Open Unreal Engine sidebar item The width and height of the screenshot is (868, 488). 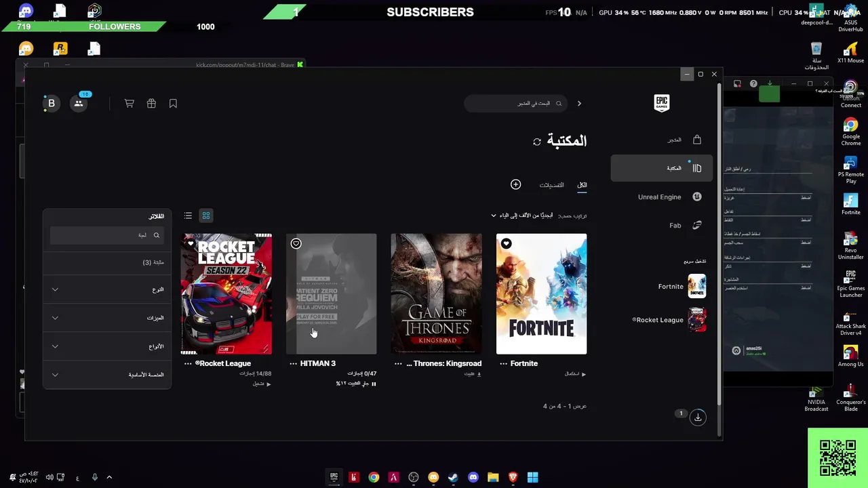click(662, 197)
